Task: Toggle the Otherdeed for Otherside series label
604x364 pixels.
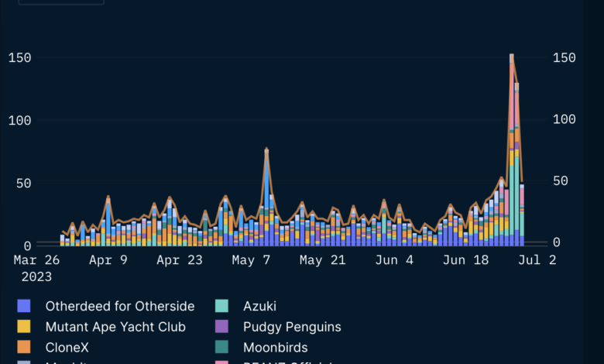Action: (119, 306)
